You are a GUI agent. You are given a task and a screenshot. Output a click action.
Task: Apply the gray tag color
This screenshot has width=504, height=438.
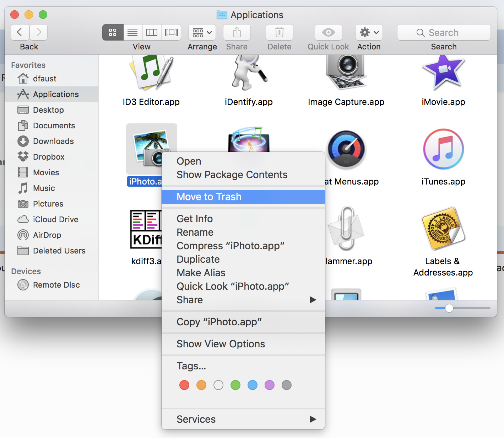(287, 385)
